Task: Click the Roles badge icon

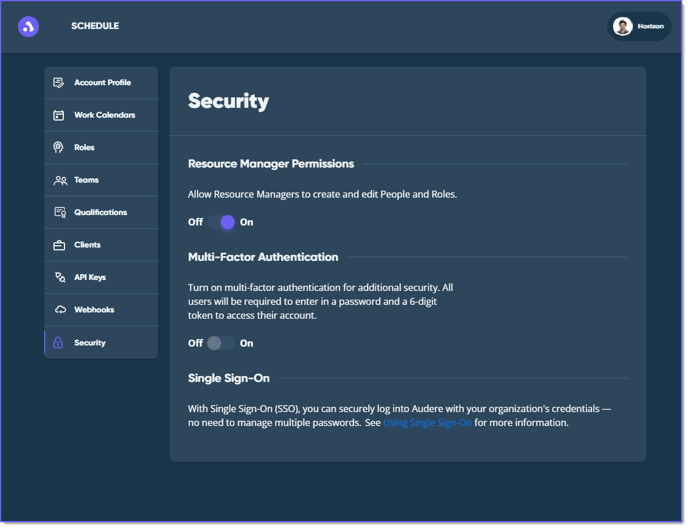Action: tap(59, 148)
